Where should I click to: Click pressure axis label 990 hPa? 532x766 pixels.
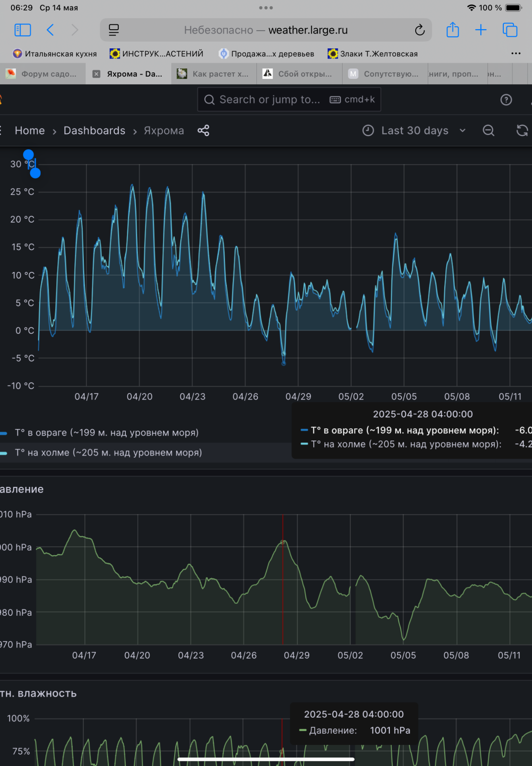coord(16,580)
